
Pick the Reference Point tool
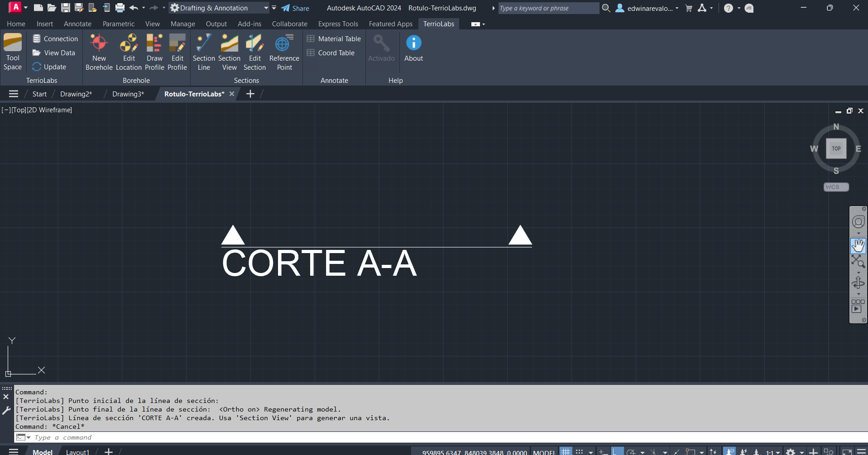[284, 52]
